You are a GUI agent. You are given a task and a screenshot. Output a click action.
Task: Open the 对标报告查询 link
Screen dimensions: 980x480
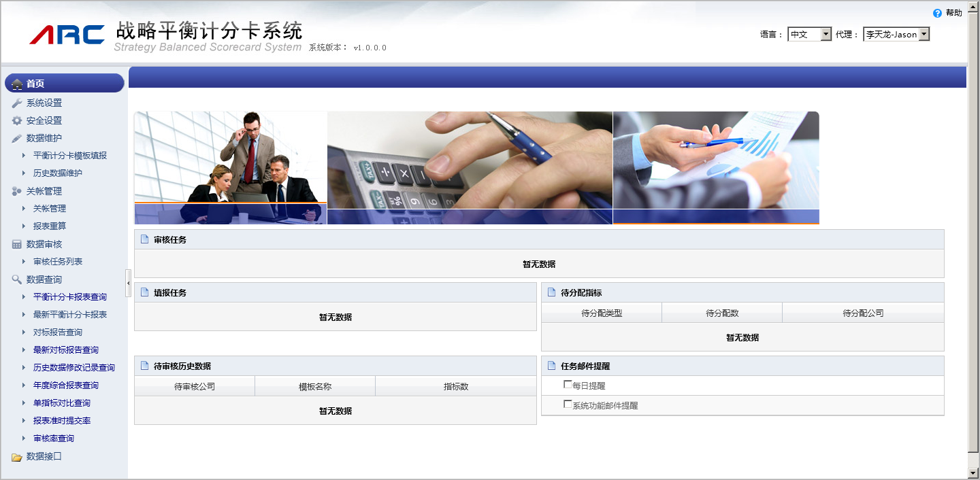(x=58, y=332)
